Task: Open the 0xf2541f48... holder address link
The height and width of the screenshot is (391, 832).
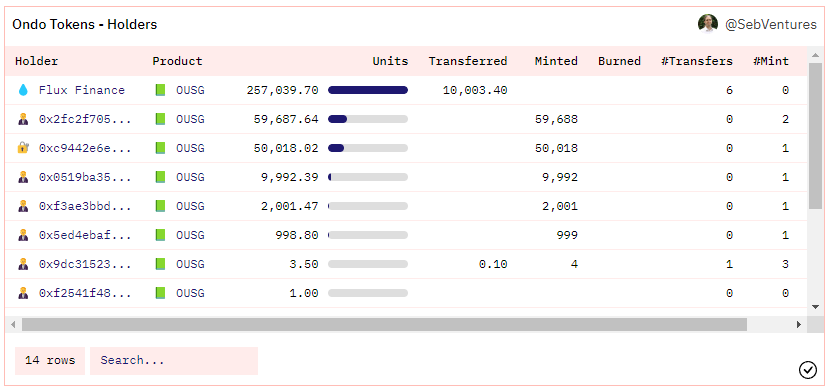Action: pos(85,293)
